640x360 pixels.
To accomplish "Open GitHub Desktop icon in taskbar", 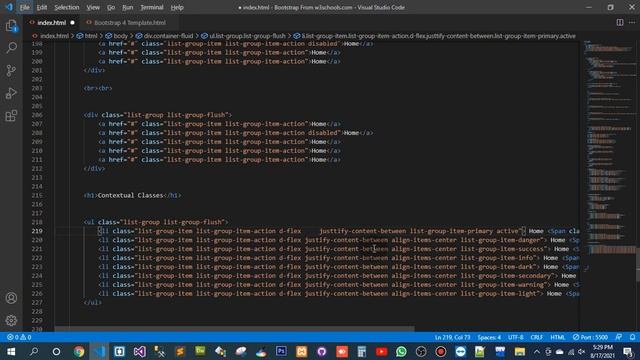I will (x=322, y=351).
